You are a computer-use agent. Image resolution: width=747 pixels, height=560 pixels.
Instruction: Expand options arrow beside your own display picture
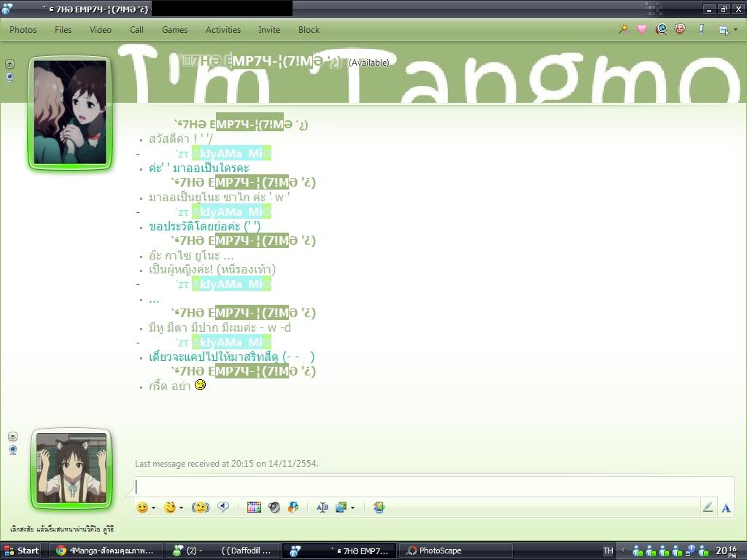tap(13, 436)
